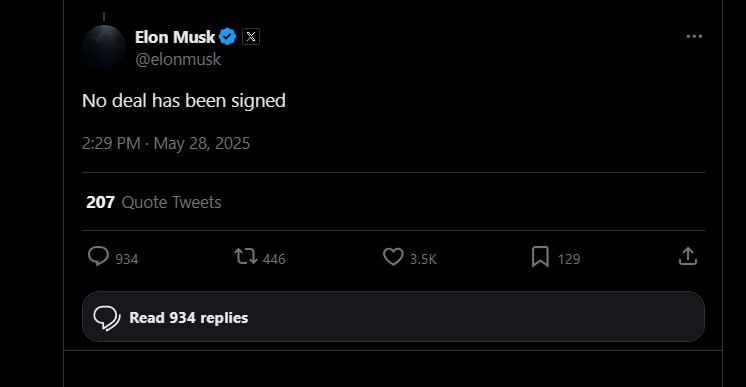Click the 446 repost count
This screenshot has height=387, width=746.
click(x=274, y=259)
